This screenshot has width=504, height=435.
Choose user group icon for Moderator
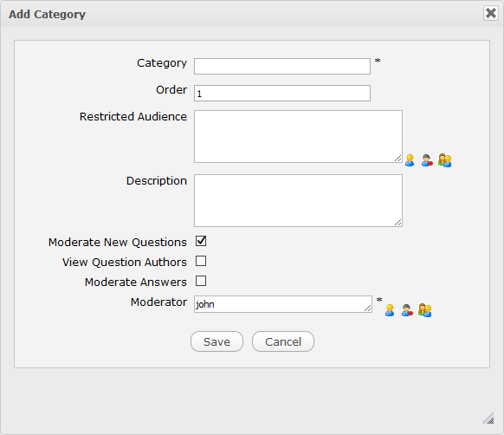tap(424, 310)
